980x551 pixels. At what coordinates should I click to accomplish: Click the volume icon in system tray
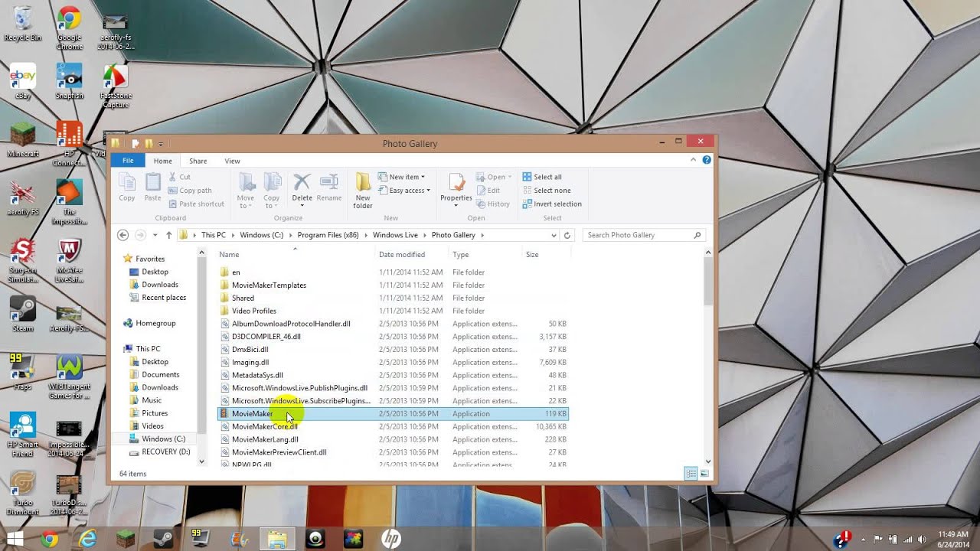pyautogui.click(x=923, y=540)
